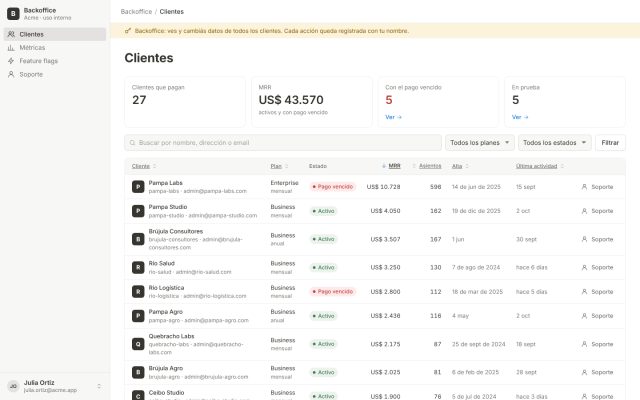The height and width of the screenshot is (400, 640).
Task: Sort by MRR column header
Action: pyautogui.click(x=391, y=166)
